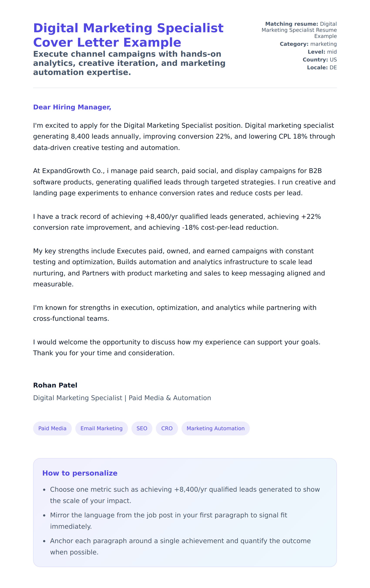Select the Paid Media tag
Viewport: 370px width, 588px height.
point(52,428)
